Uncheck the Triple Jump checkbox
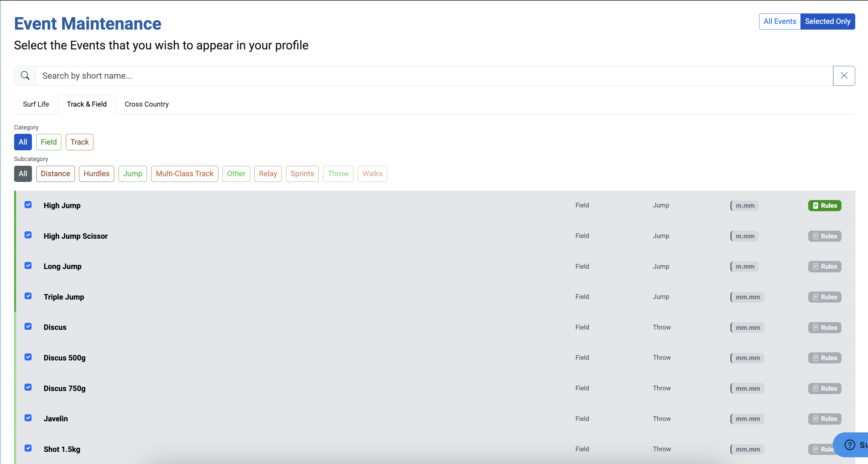 click(x=28, y=296)
